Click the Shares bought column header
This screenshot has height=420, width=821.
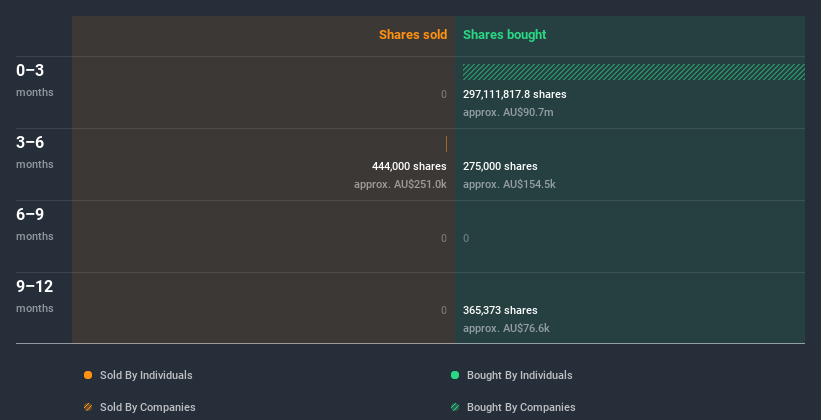click(504, 35)
